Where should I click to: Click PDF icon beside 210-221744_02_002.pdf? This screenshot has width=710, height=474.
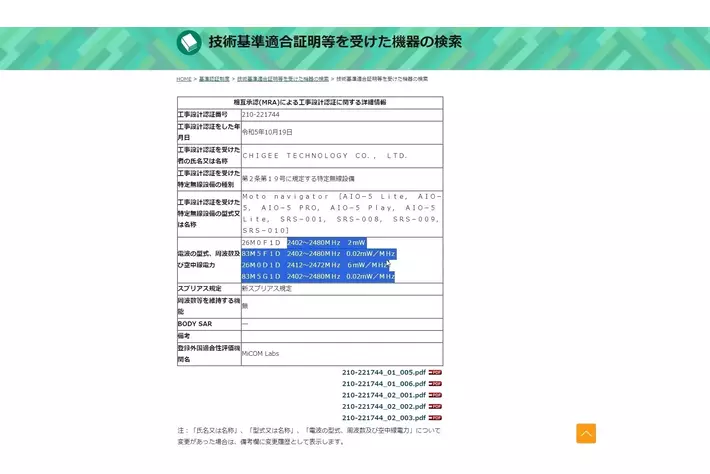point(435,407)
